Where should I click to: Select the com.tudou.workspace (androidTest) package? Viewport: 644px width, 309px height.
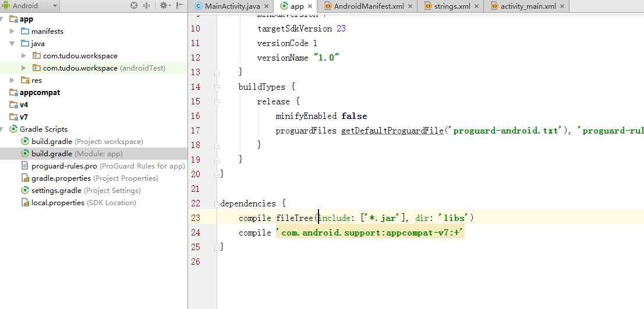click(104, 68)
